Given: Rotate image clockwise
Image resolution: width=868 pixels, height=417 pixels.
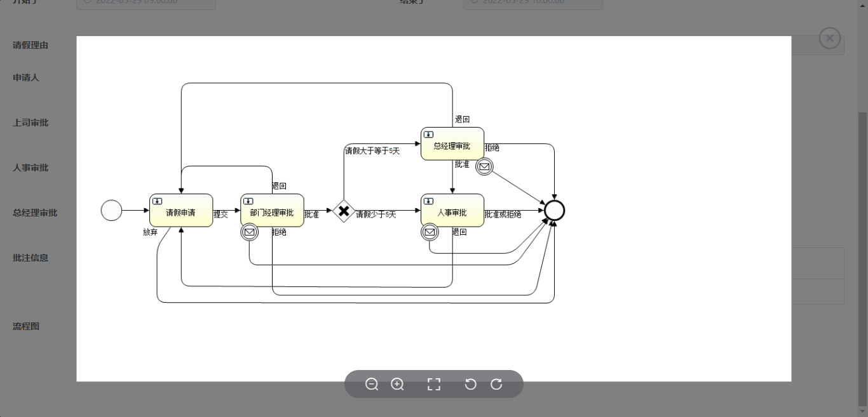Looking at the screenshot, I should (x=496, y=384).
